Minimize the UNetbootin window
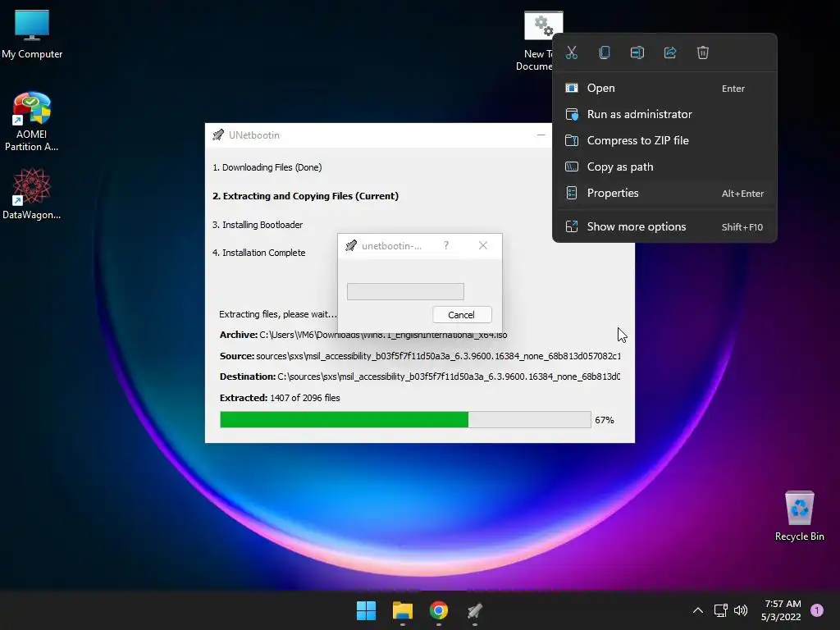Screen dimensions: 840x630 (x=541, y=135)
